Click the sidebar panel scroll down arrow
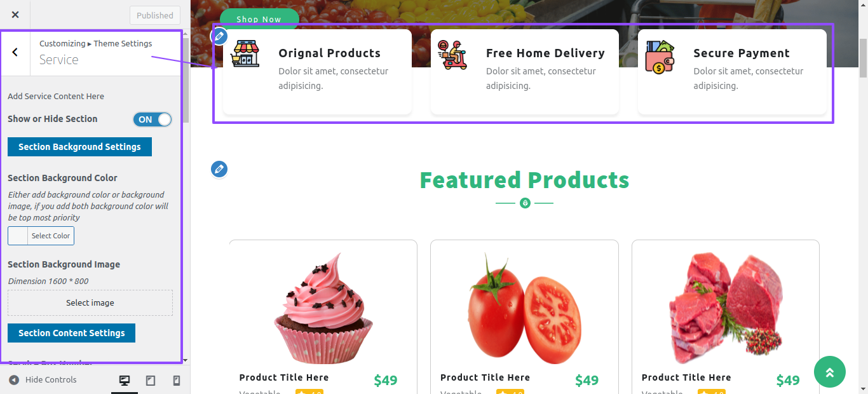 click(x=185, y=360)
